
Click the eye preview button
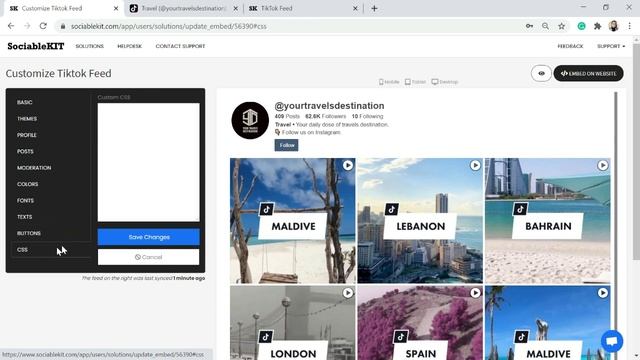pos(541,73)
